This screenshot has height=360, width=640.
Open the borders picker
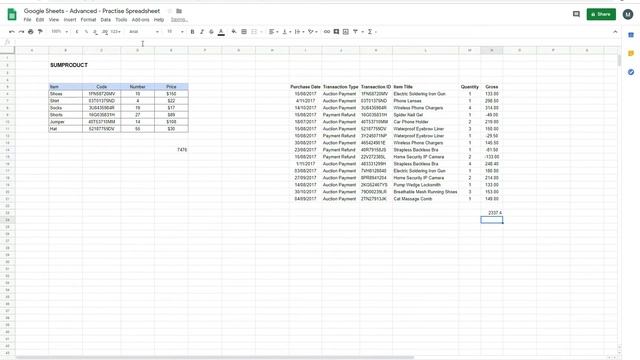click(244, 31)
